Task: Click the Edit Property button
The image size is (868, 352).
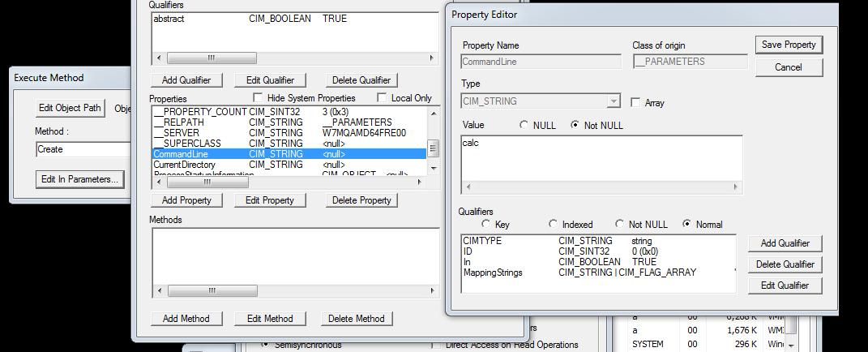Action: (x=270, y=200)
